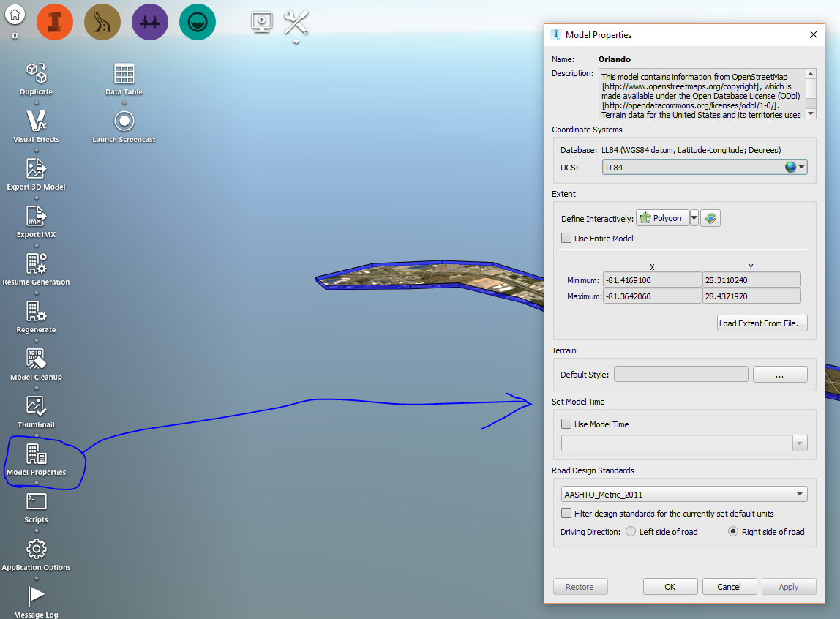Select Export 3D Model
840x619 pixels.
point(36,175)
